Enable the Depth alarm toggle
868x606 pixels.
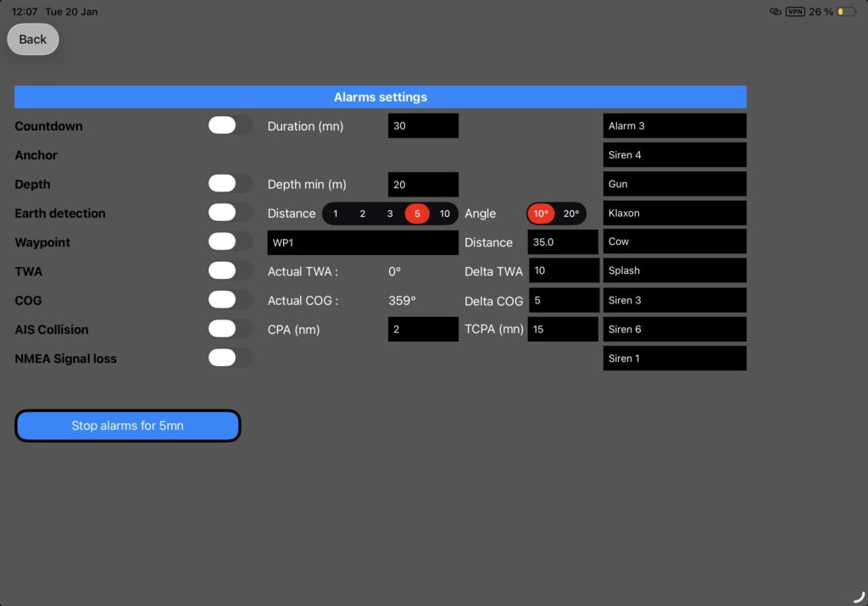click(x=230, y=184)
